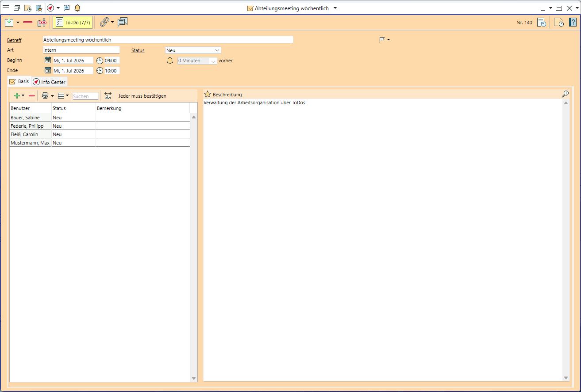Toggle the To-Do (7/7) button
This screenshot has height=392, width=581.
pos(73,22)
